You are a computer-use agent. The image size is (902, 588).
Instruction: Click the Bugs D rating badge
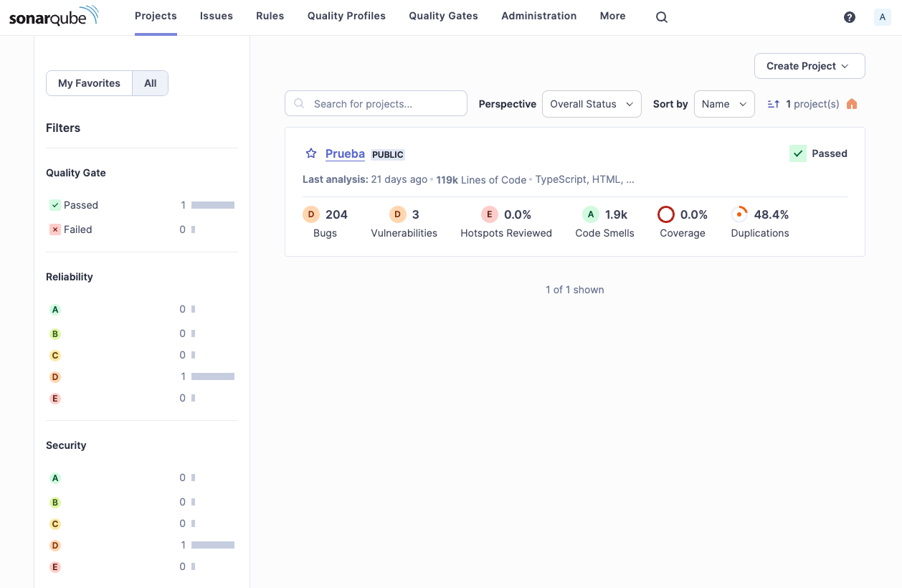(311, 214)
